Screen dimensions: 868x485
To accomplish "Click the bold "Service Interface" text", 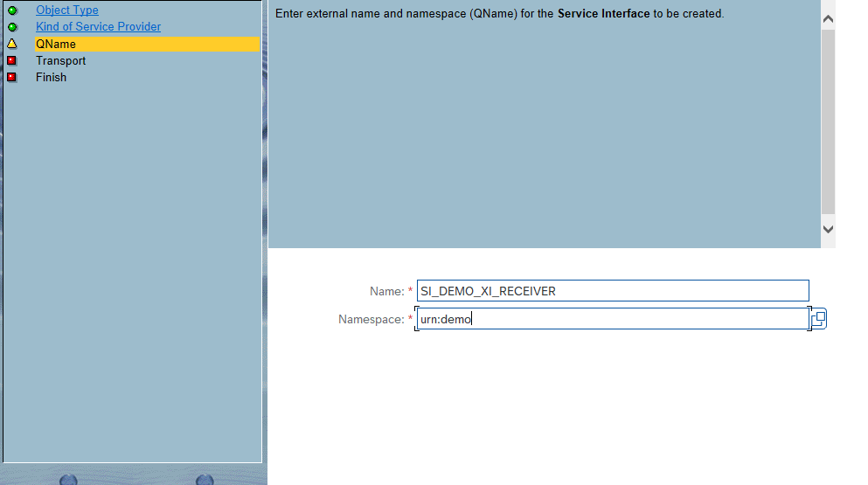I will (x=603, y=14).
